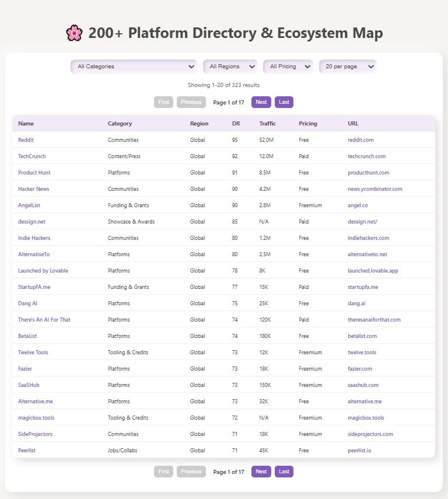Visit the fazier.com URL

click(360, 369)
